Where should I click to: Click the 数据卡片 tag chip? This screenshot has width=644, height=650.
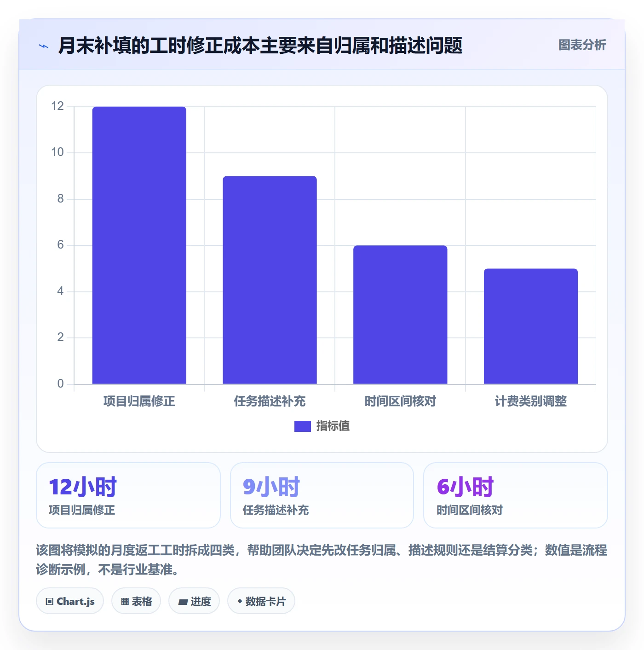261,601
